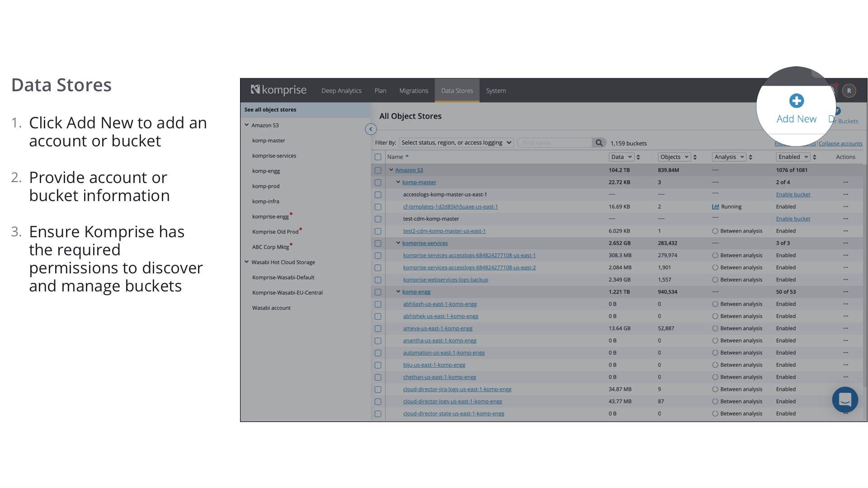
Task: Select Komprise Old Prod in sidebar
Action: tap(275, 232)
